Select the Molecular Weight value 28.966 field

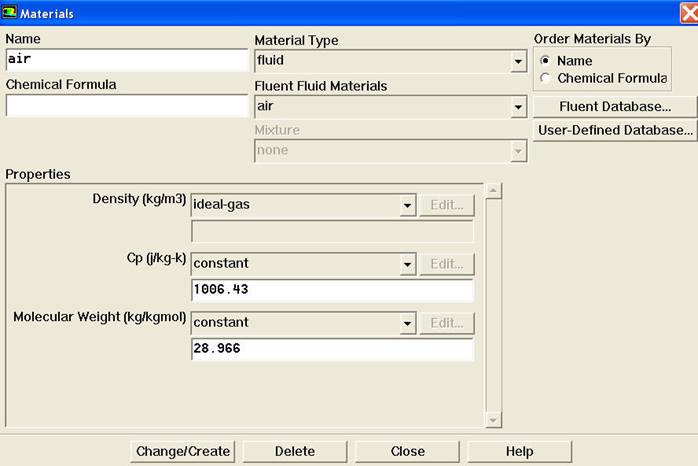pos(331,349)
